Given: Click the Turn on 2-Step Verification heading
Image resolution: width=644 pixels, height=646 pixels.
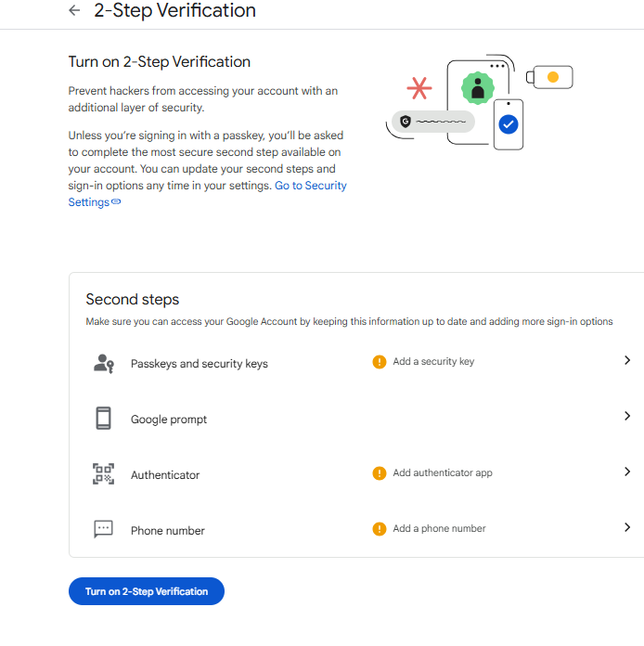Looking at the screenshot, I should pos(160,62).
